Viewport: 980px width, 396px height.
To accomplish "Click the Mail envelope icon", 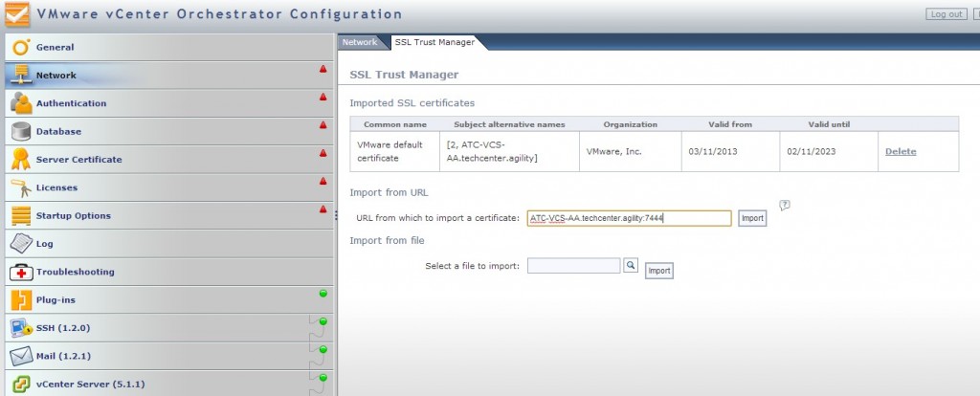I will [x=21, y=357].
